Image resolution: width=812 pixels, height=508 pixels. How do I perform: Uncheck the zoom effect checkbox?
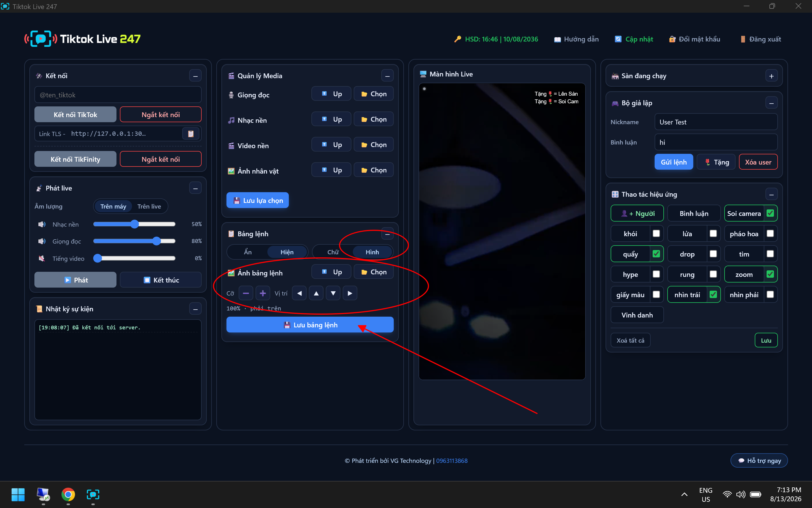(770, 274)
